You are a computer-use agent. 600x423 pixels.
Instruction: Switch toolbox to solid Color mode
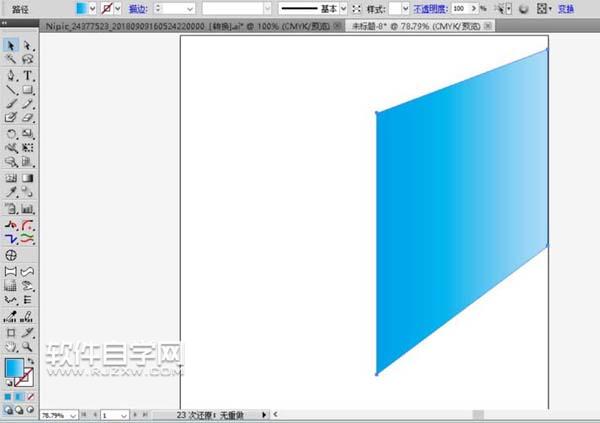[x=8, y=397]
